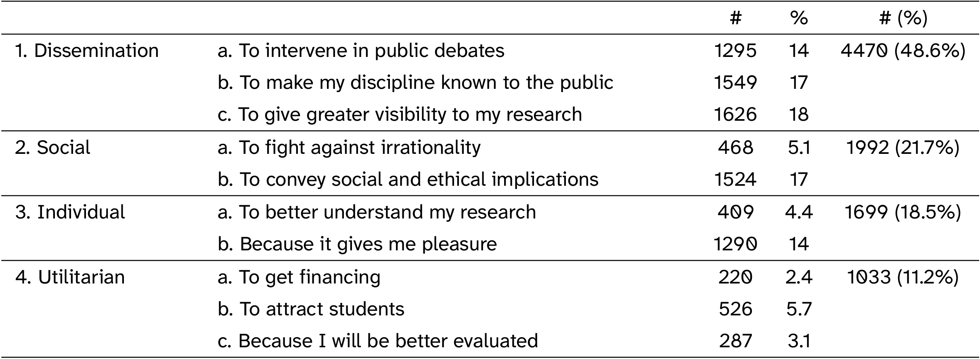Click the '1033 (11.2%)' total value

[903, 277]
